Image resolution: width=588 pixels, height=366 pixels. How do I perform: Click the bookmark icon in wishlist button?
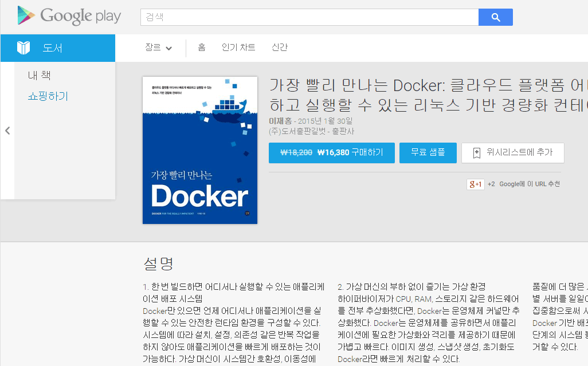[x=476, y=153]
